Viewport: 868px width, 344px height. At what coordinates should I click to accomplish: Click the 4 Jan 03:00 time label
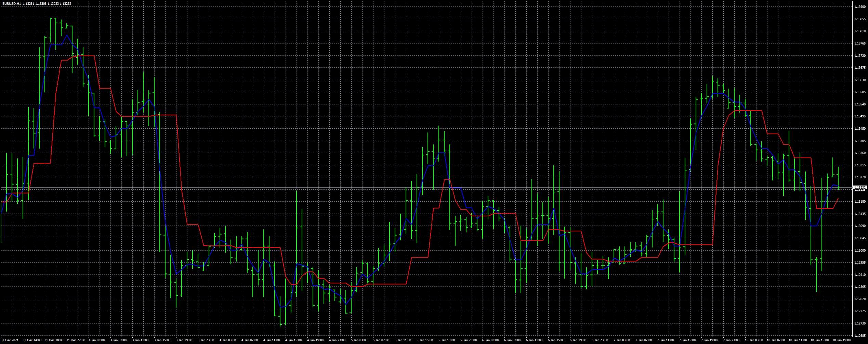[228, 340]
